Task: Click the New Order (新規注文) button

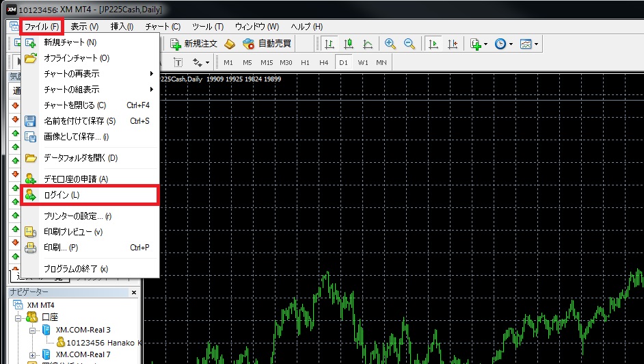Action: (193, 44)
